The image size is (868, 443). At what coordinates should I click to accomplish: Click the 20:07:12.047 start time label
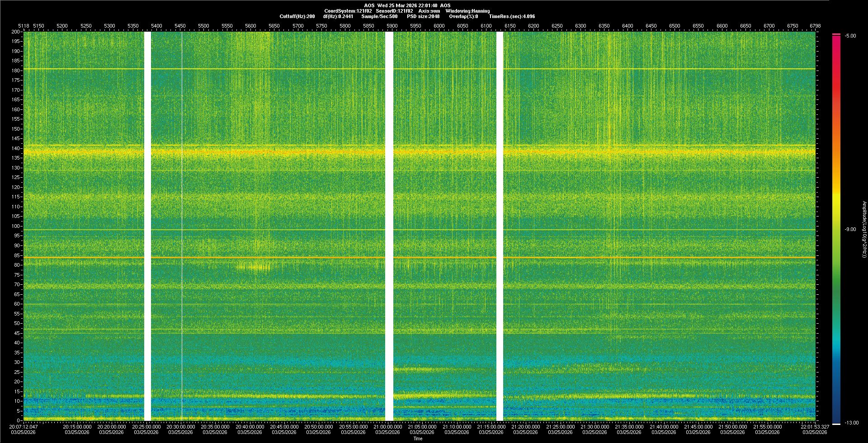tap(24, 426)
